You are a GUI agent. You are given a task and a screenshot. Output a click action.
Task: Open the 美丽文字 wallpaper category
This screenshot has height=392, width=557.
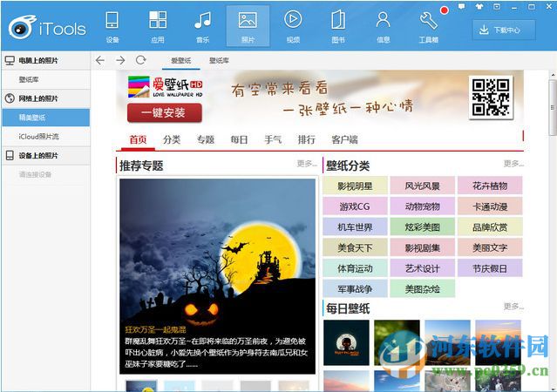(490, 247)
